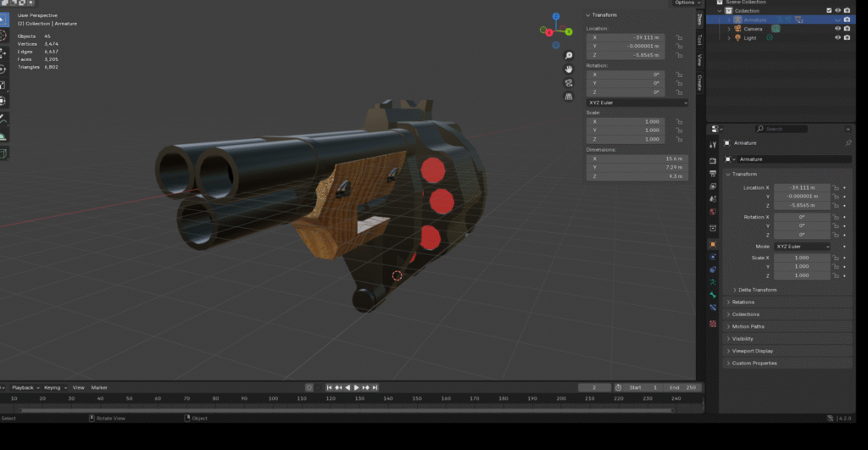The width and height of the screenshot is (868, 450).
Task: Uncheck the Collection exclude checkbox
Action: [x=829, y=10]
